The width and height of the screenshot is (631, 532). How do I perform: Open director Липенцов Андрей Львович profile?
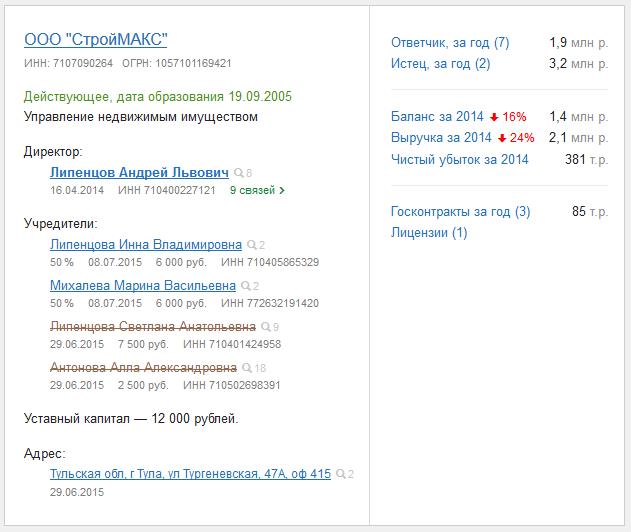pos(139,172)
